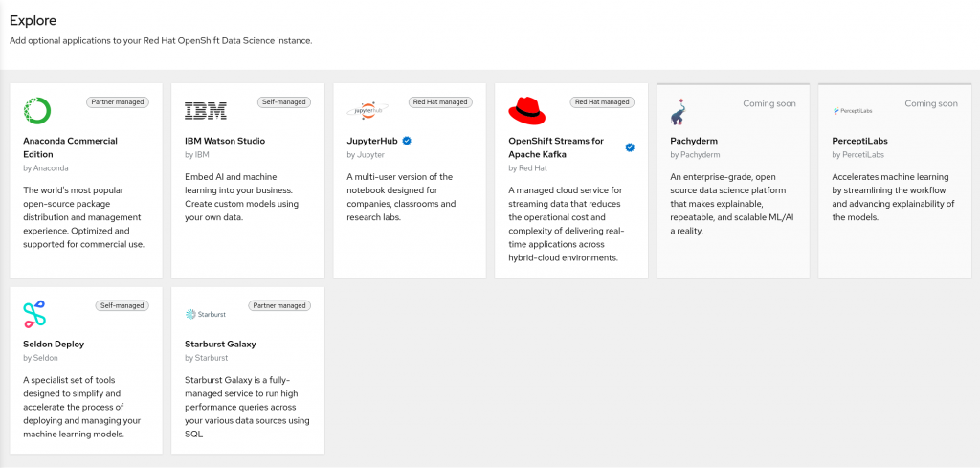Click the JupyterHub logo
Viewport: 980px width, 468px height.
pos(367,111)
